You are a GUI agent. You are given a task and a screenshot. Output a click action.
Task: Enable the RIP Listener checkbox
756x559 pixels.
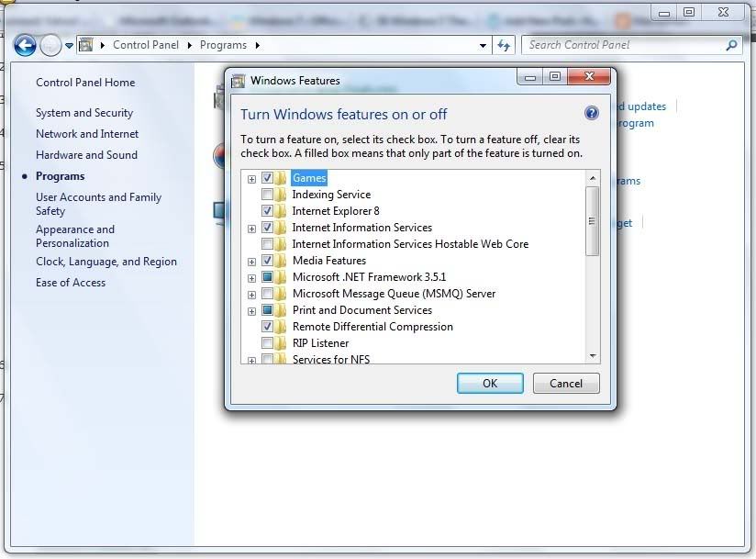(267, 343)
